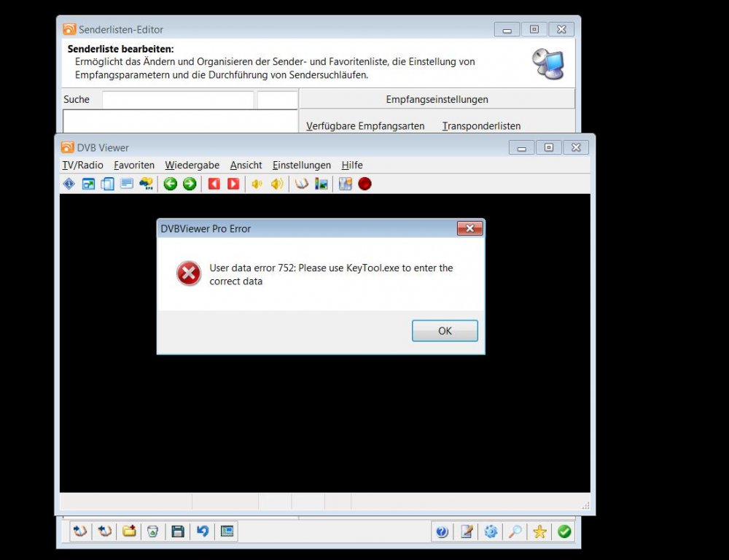Click the green right arrow in DVB Viewer toolbar
This screenshot has width=729, height=560.
pyautogui.click(x=190, y=184)
